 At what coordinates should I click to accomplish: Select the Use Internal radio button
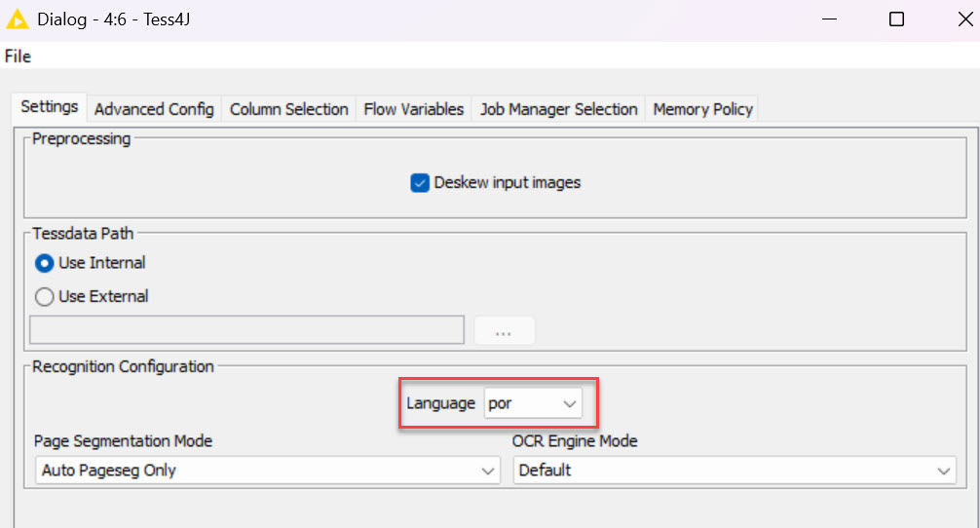point(45,263)
